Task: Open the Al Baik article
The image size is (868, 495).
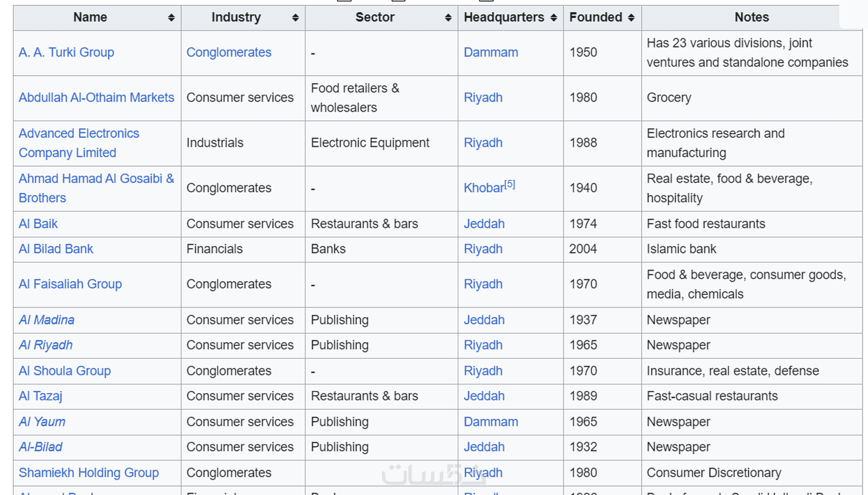Action: coord(38,224)
